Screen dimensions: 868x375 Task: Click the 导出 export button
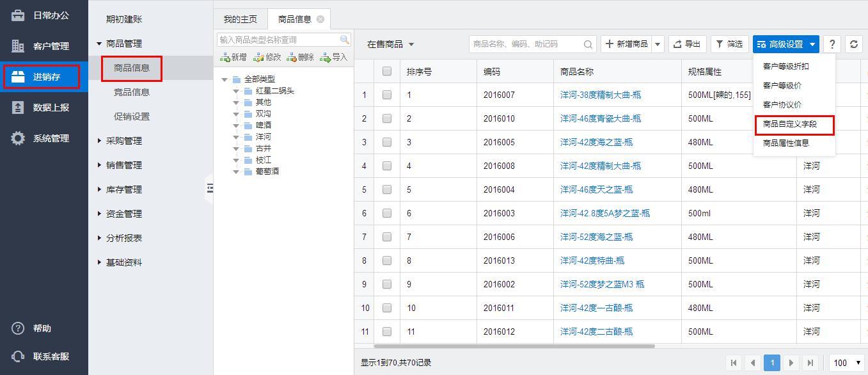click(x=687, y=44)
